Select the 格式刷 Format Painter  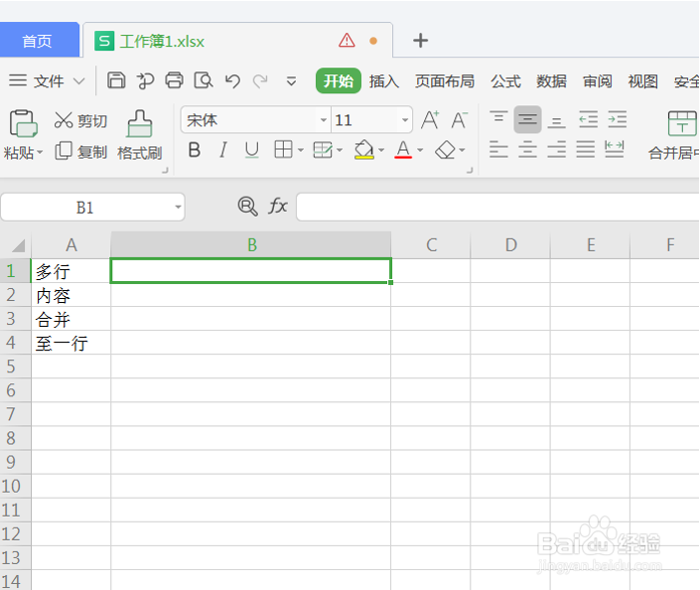(x=139, y=135)
